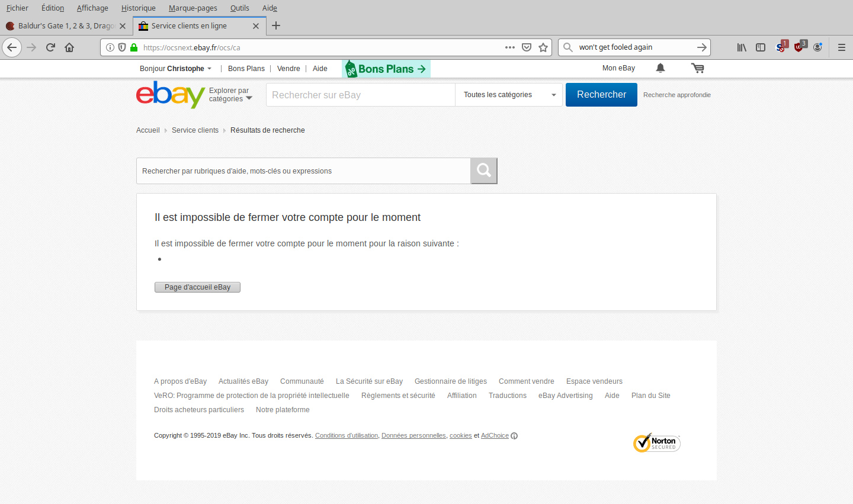
Task: Open eBay Advertising footer link
Action: pos(566,396)
